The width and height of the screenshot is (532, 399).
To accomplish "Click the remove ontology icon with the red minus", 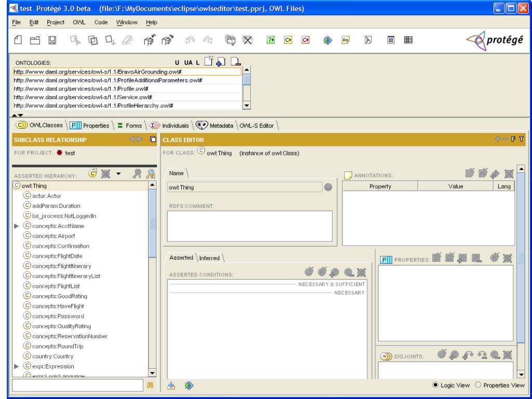I will pyautogui.click(x=235, y=62).
